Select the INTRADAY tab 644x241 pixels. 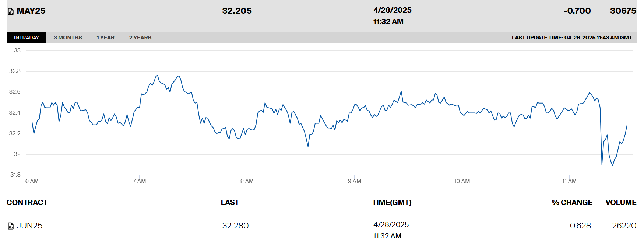tap(27, 38)
